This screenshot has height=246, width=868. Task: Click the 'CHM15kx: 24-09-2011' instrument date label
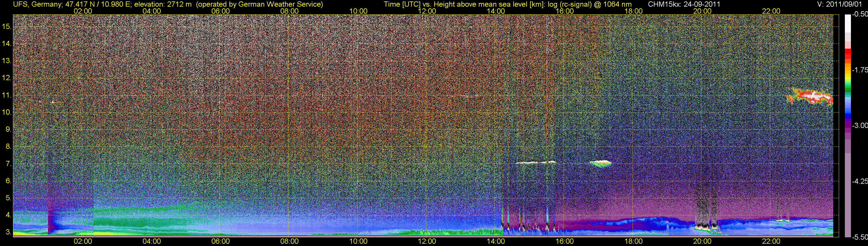[x=684, y=4]
